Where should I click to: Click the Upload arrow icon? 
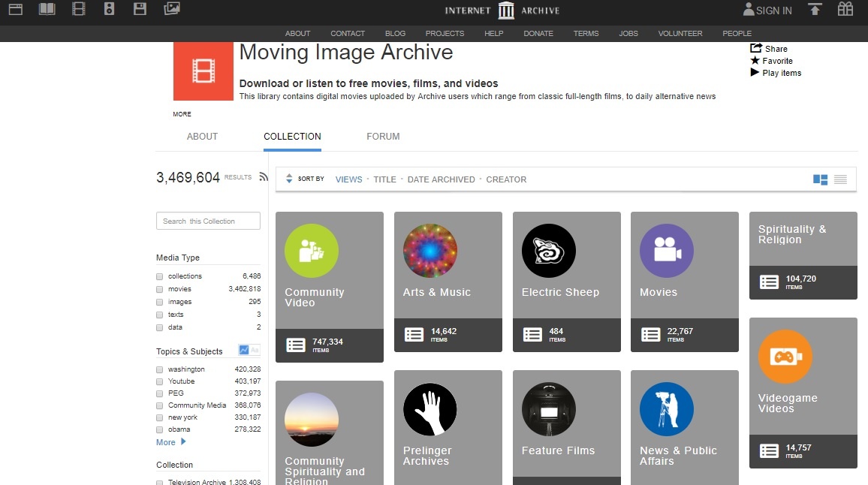coord(815,10)
